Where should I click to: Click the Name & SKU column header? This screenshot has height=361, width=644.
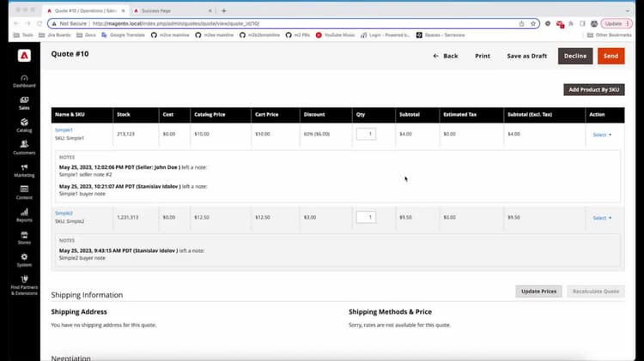[x=82, y=115]
